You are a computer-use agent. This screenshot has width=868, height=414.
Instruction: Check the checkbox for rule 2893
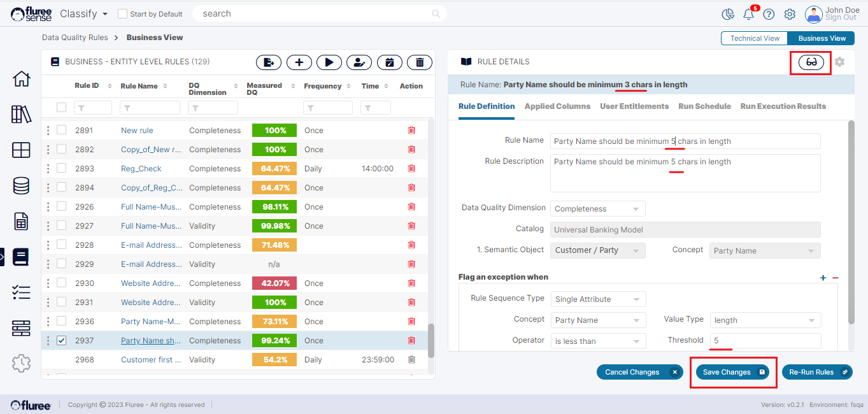click(x=61, y=169)
